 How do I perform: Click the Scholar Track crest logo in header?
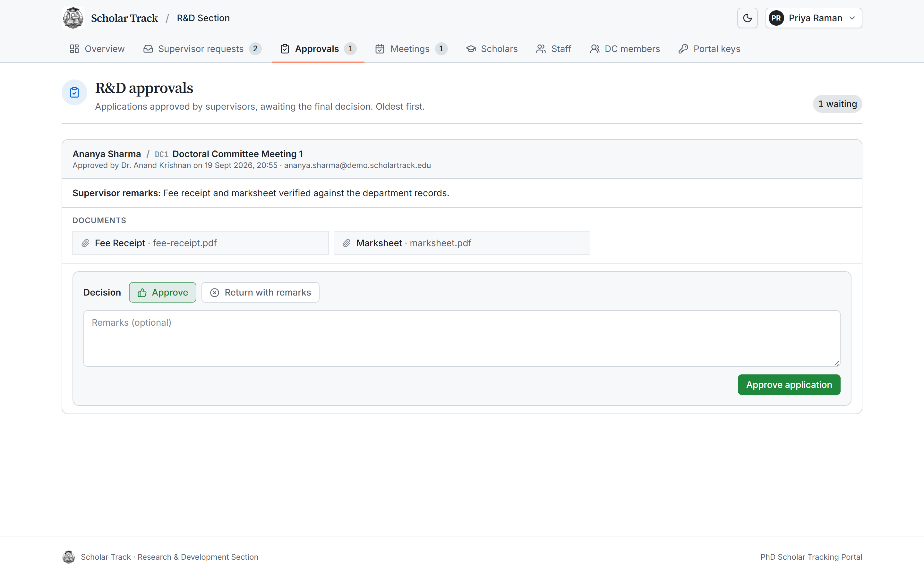click(73, 18)
